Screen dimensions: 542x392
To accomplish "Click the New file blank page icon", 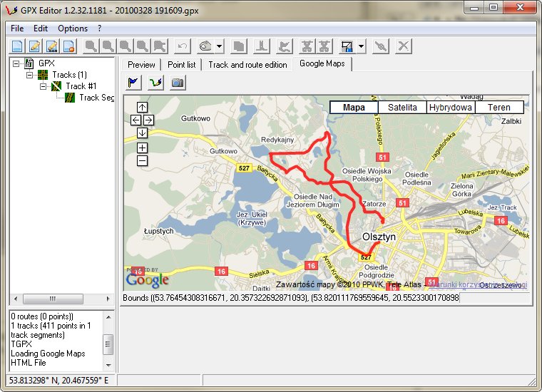I will pos(17,46).
